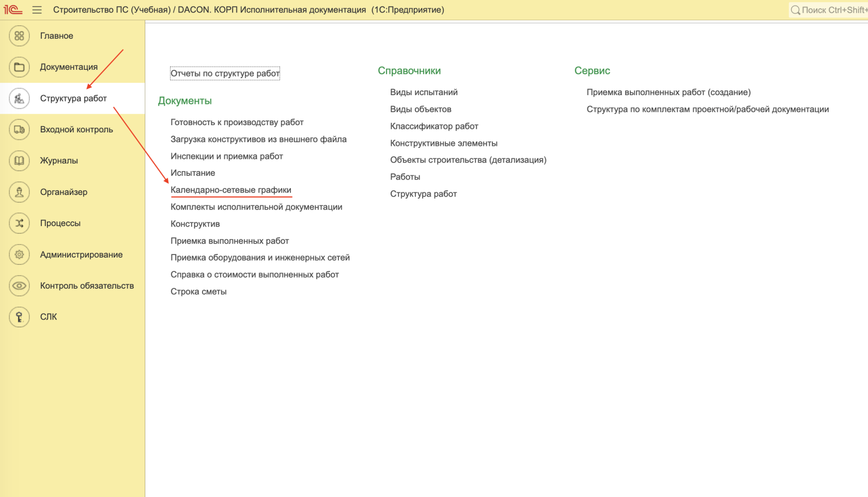Open Готовность к производству работ

[x=237, y=122]
